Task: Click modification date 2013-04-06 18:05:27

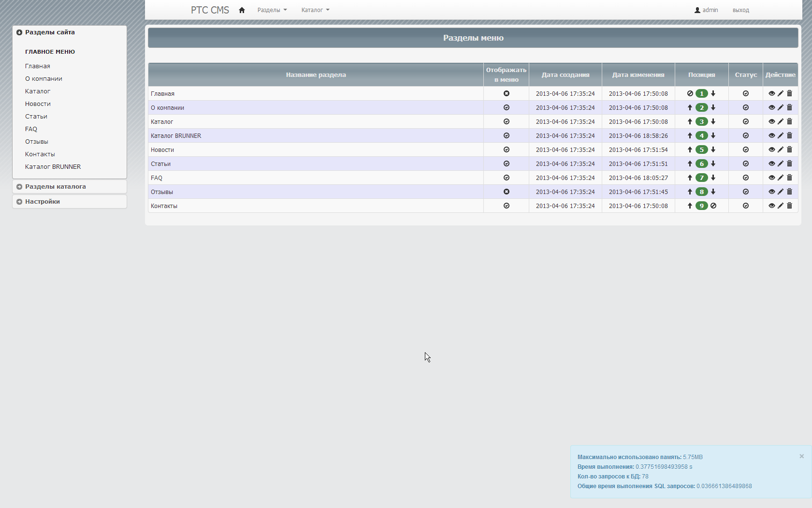Action: pyautogui.click(x=638, y=178)
